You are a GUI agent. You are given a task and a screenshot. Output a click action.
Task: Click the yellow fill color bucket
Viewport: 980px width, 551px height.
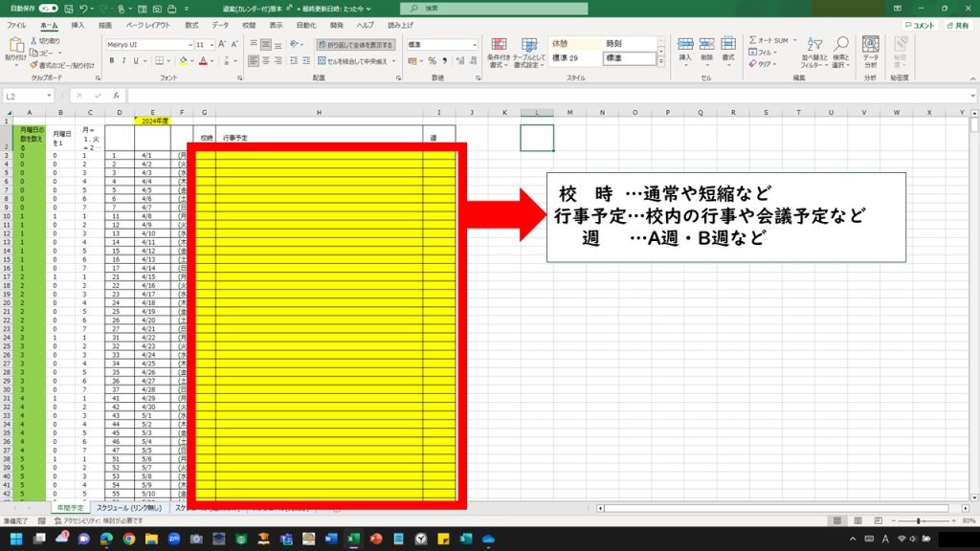185,60
